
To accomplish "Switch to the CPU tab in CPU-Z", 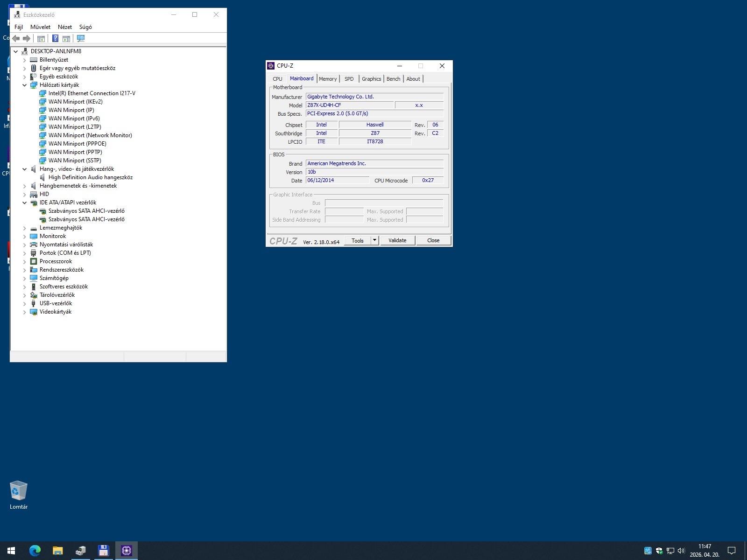I will (277, 79).
